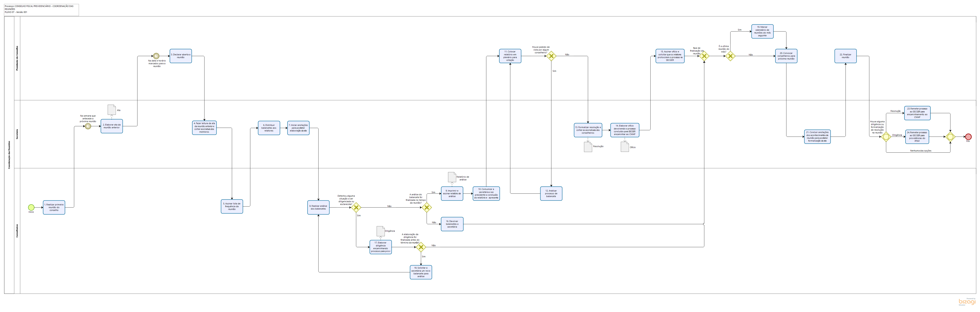Click the green Início start event
This screenshot has width=980, height=312.
click(31, 208)
